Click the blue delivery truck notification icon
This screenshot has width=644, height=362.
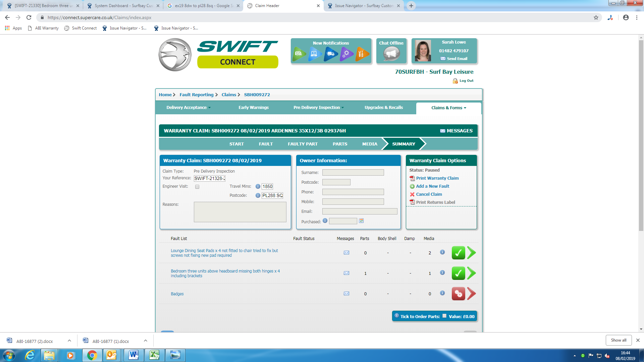[x=330, y=54]
